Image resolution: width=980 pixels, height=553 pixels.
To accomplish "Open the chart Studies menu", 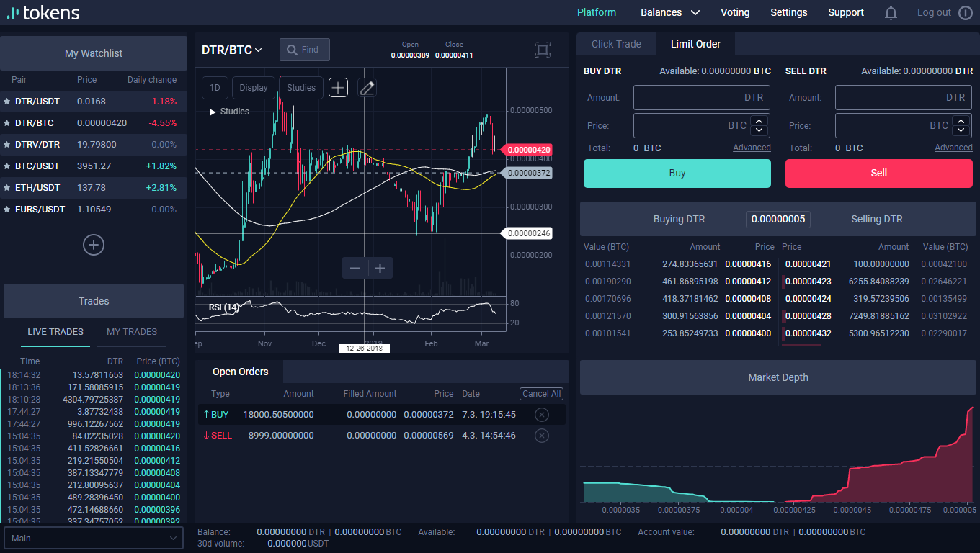I will point(301,88).
